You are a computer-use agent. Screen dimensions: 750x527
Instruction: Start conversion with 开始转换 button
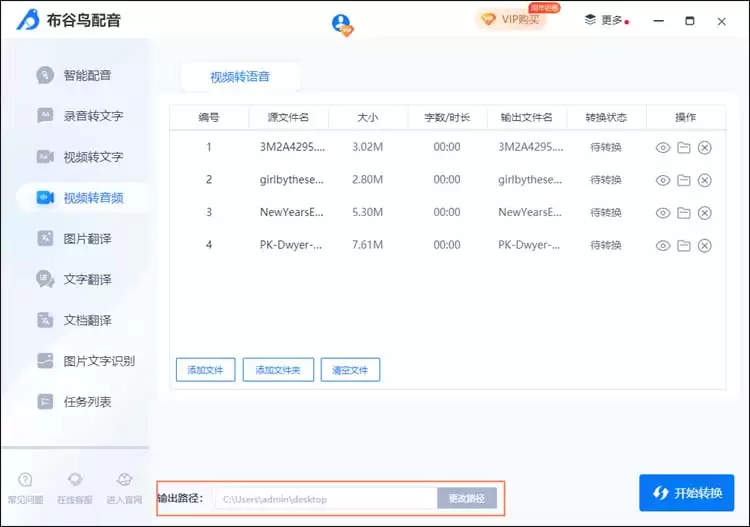(686, 493)
